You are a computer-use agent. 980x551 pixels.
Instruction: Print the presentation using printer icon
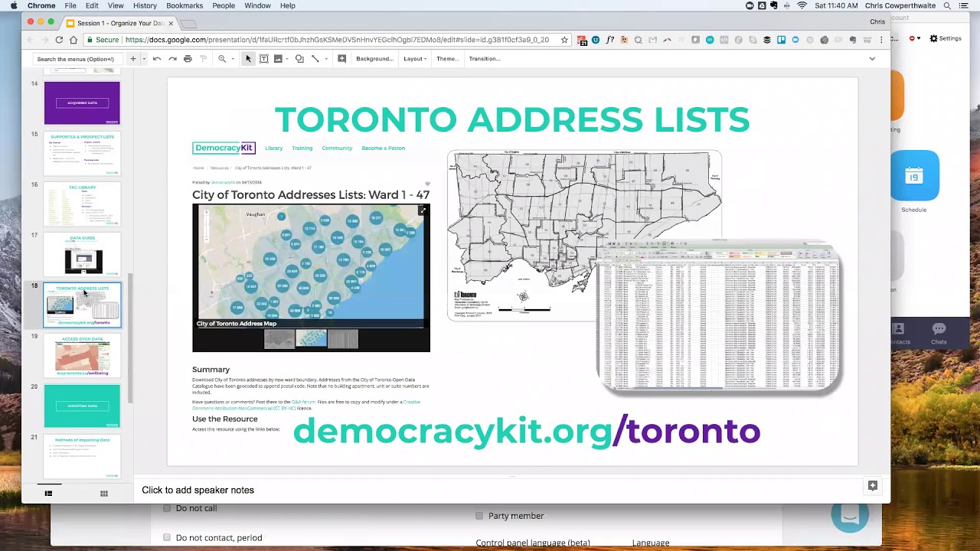(x=188, y=59)
